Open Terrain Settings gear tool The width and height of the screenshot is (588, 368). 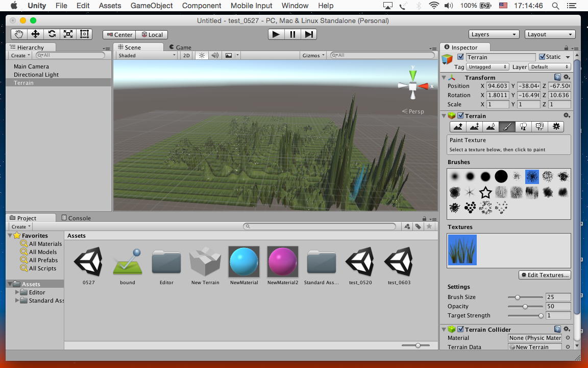(556, 127)
